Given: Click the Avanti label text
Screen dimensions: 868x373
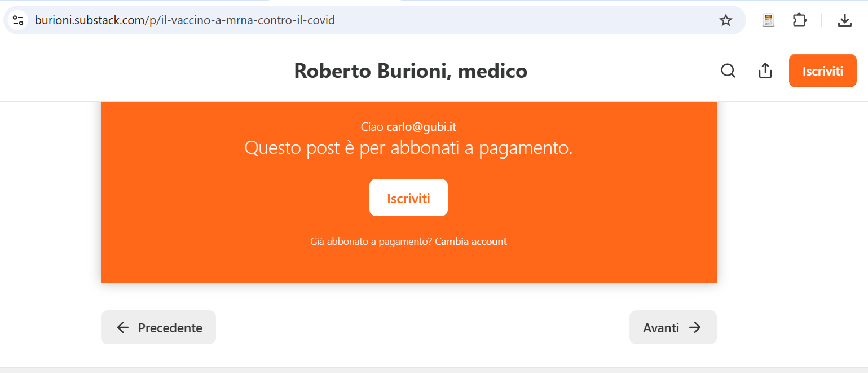Looking at the screenshot, I should (660, 328).
